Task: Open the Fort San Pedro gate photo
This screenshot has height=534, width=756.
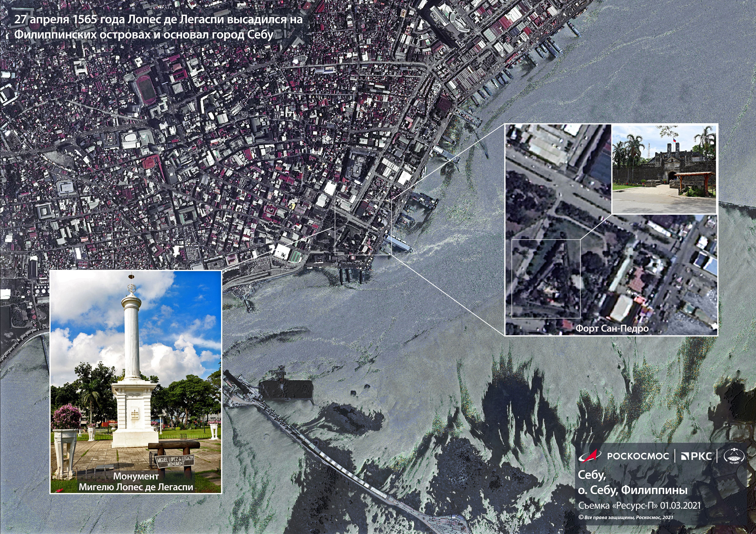Action: (664, 169)
